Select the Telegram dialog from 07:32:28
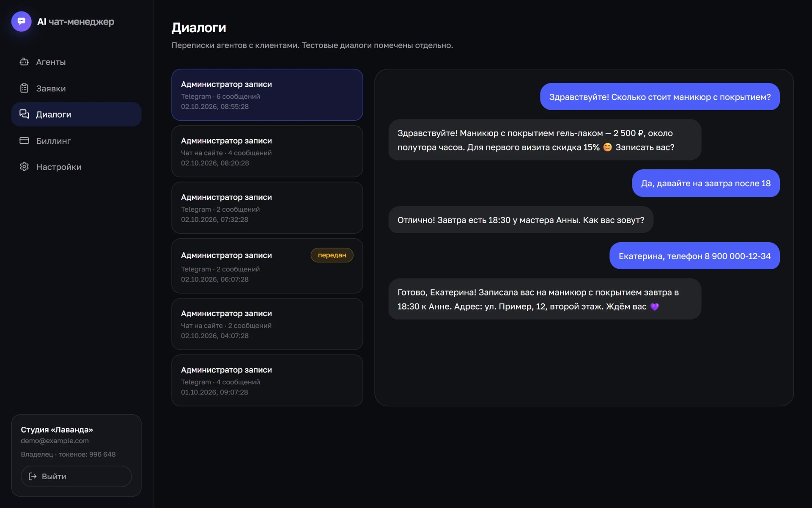Viewport: 812px width, 508px height. coord(267,207)
